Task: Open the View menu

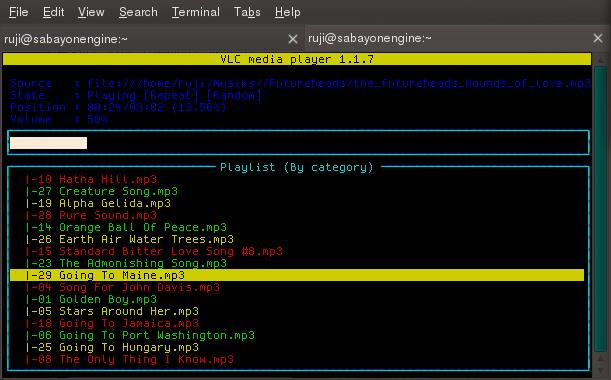Action: pos(91,12)
